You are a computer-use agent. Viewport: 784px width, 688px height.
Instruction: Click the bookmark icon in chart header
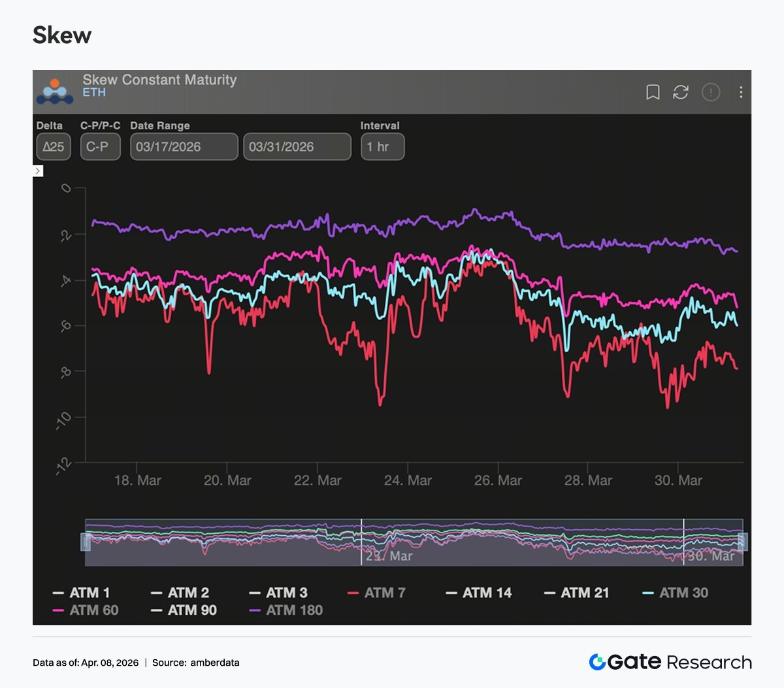click(x=652, y=92)
